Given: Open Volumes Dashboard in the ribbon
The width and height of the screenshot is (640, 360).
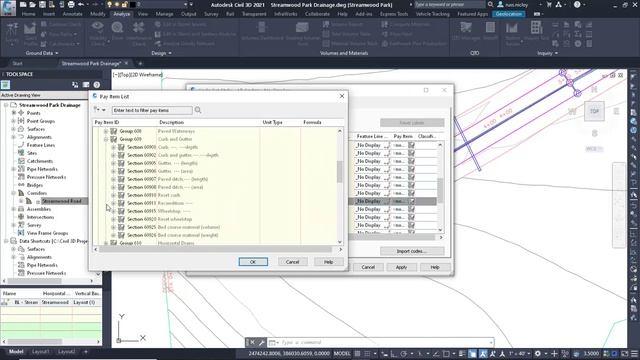Looking at the screenshot, I should tap(262, 32).
